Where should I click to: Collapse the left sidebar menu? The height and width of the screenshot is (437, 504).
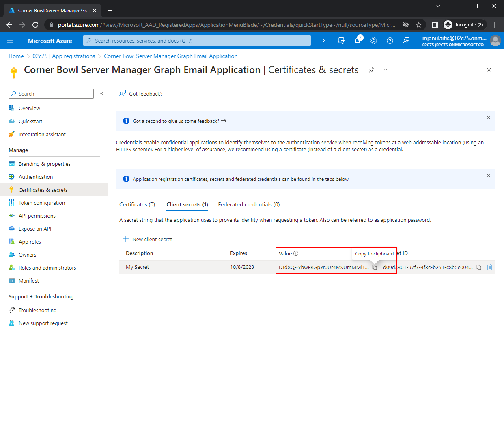click(x=101, y=94)
